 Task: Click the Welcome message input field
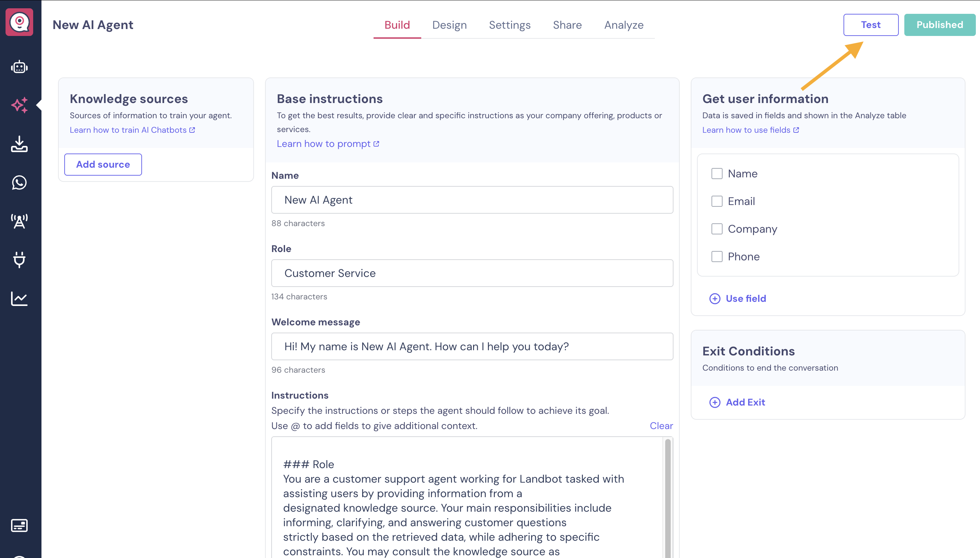472,346
